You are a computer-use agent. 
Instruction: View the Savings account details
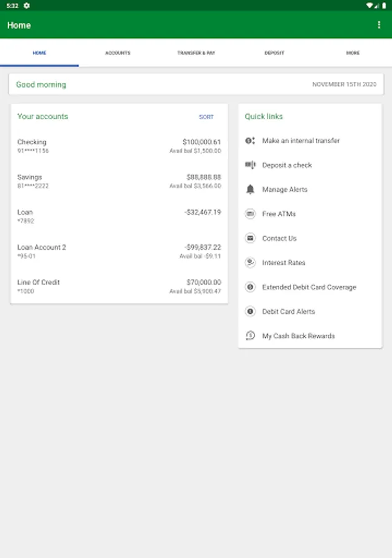119,181
